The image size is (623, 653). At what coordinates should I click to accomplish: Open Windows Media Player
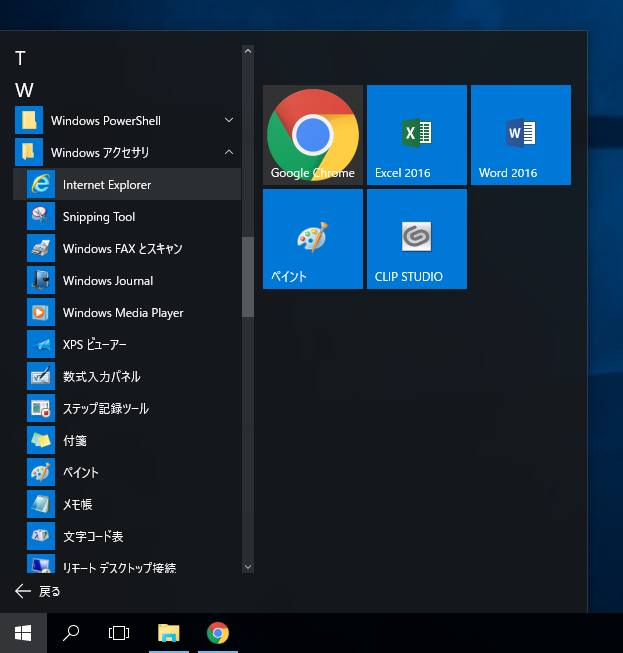tap(123, 313)
